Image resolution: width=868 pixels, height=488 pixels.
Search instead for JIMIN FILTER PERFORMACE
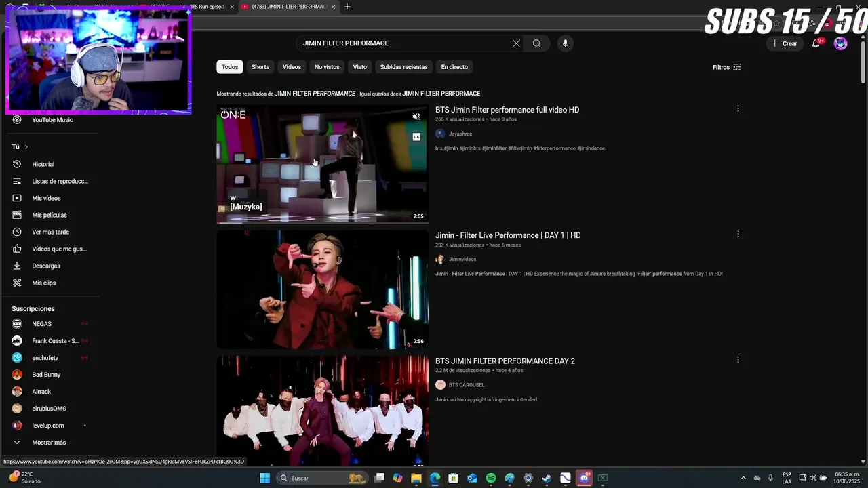441,94
